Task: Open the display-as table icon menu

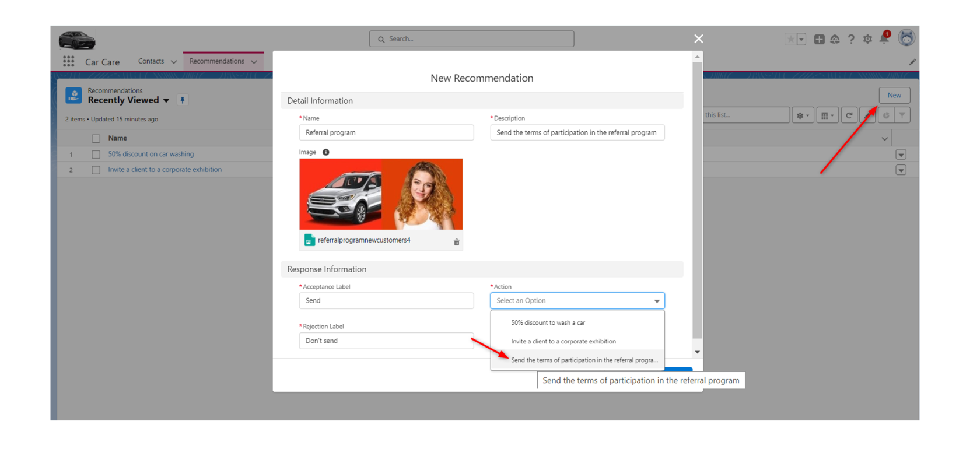Action: [827, 115]
